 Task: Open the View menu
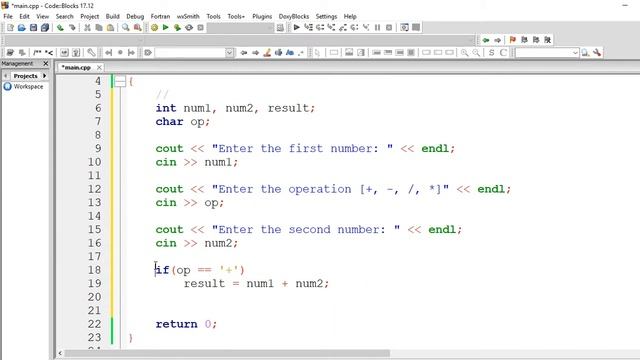[x=42, y=16]
